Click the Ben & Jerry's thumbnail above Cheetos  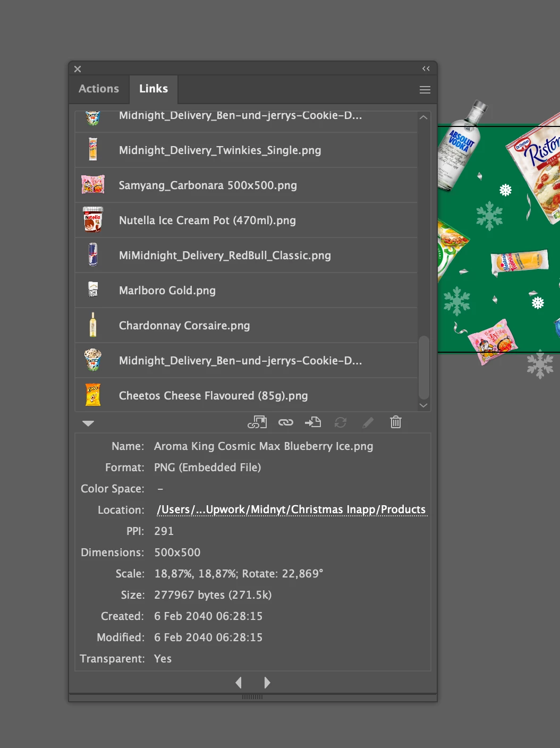tap(93, 360)
